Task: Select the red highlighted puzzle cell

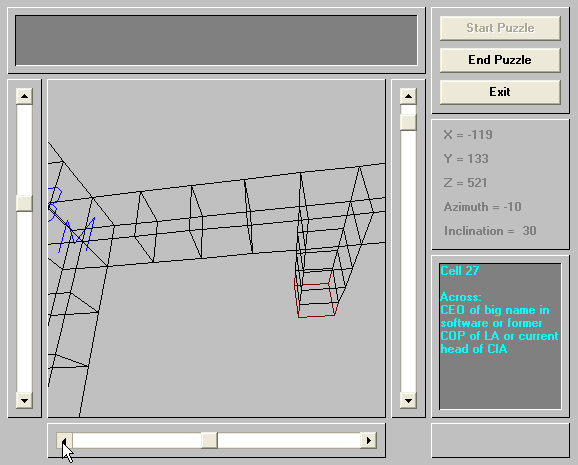Action: click(316, 299)
